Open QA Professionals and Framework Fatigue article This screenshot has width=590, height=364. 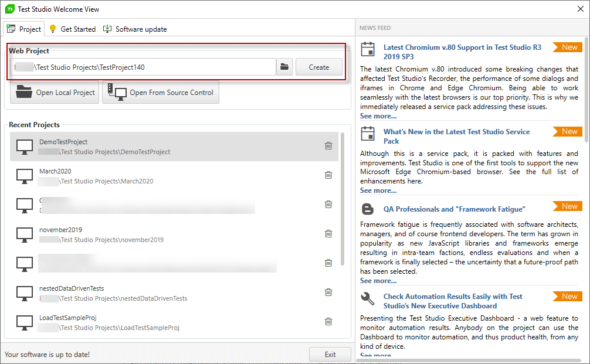(x=454, y=209)
